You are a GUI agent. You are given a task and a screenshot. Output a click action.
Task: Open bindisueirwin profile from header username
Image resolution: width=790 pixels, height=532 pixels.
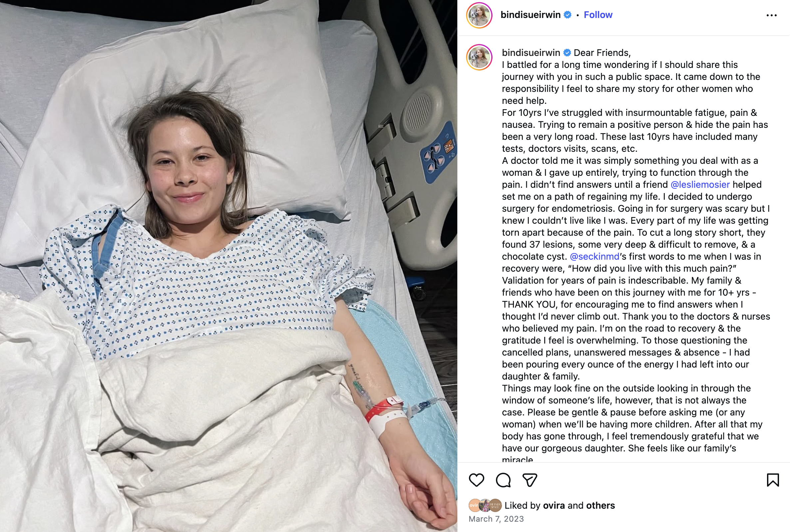pyautogui.click(x=531, y=15)
